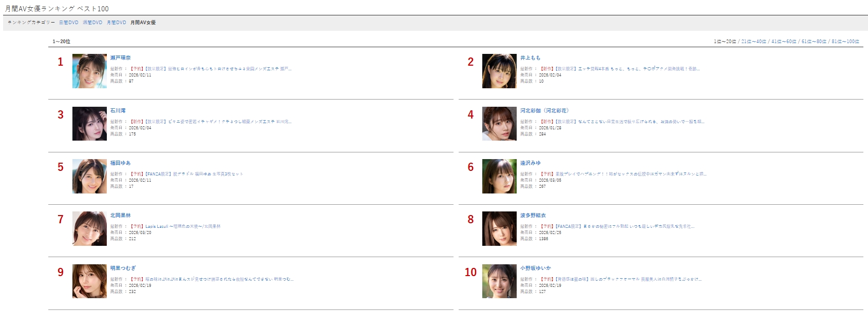
Task: Open latest work link for rank 7 (Lapis Lazuli)
Action: pyautogui.click(x=176, y=226)
